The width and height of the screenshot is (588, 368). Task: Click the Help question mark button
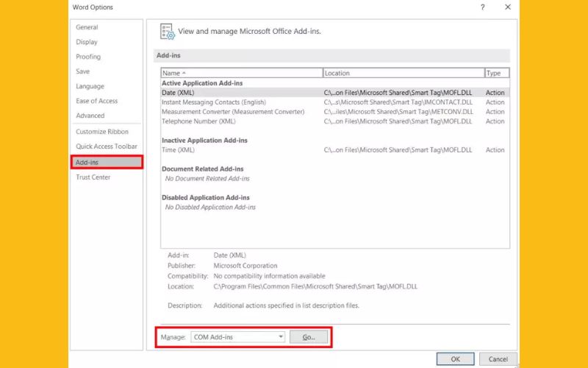click(482, 7)
